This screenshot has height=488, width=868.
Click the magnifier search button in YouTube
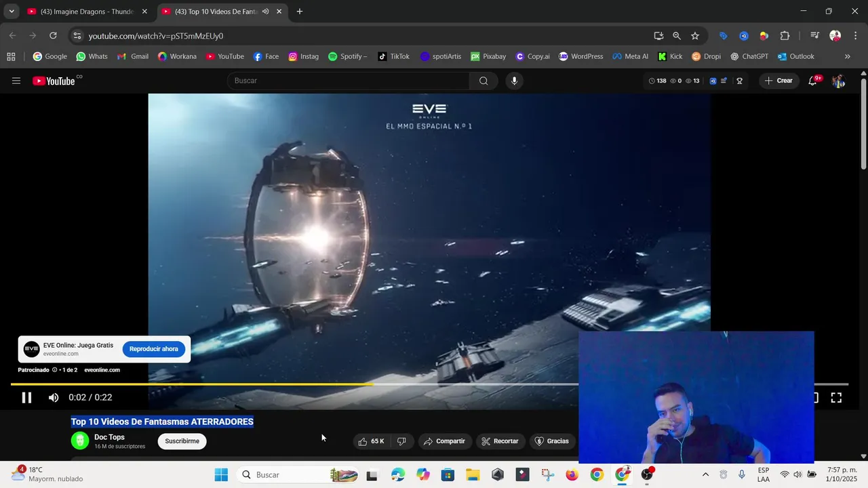click(484, 81)
